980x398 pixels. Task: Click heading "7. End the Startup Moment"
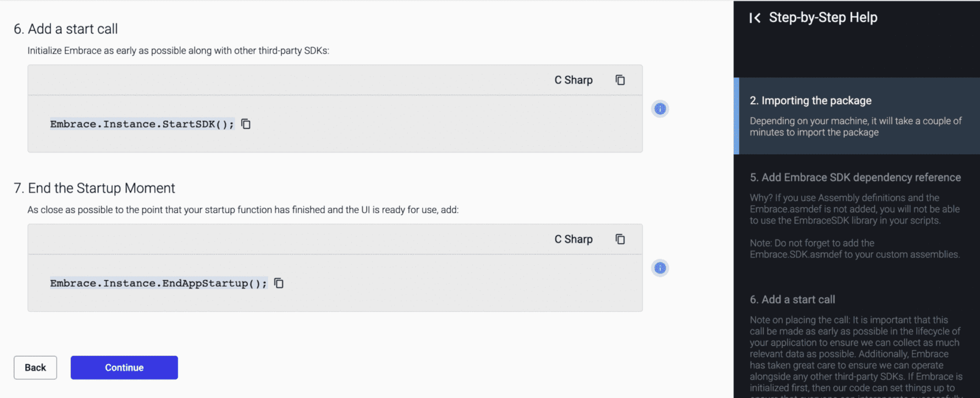[94, 188]
